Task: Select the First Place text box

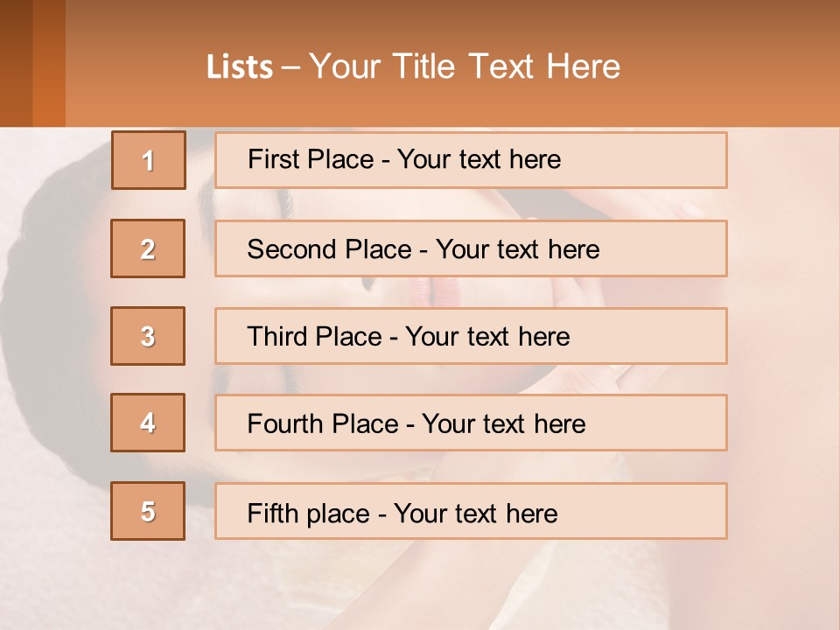Action: (x=471, y=160)
